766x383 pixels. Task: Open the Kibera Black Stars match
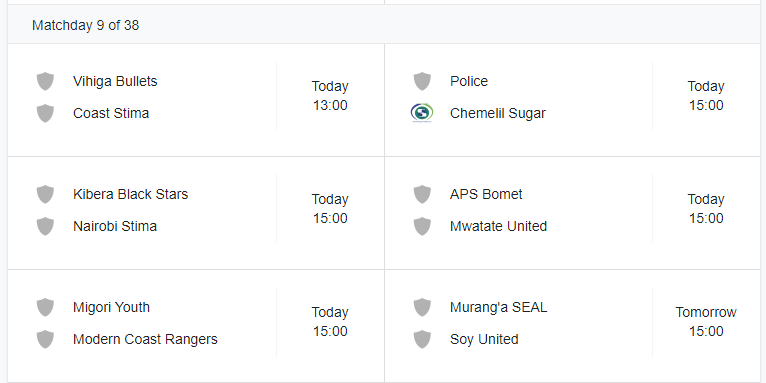click(196, 213)
